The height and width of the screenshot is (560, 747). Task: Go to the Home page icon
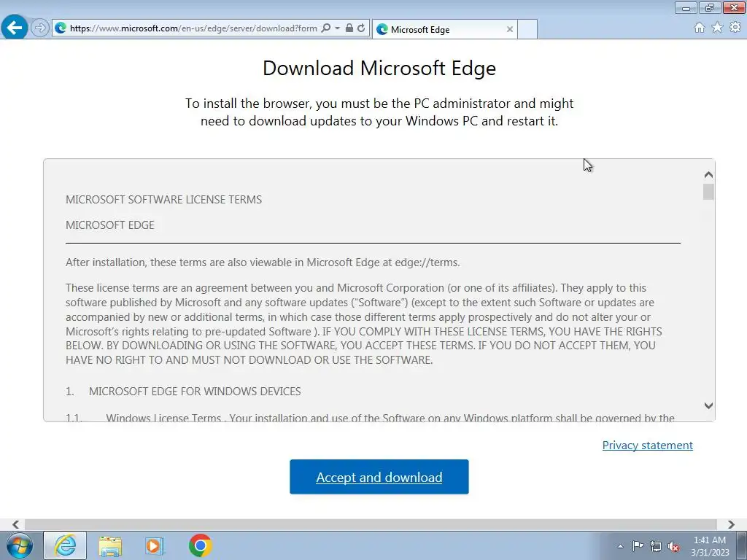point(700,28)
